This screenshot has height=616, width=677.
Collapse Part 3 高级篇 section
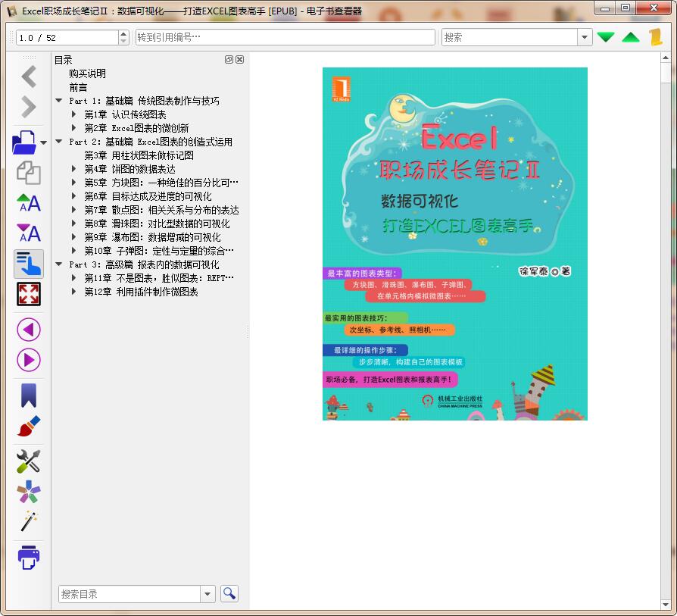tap(59, 264)
